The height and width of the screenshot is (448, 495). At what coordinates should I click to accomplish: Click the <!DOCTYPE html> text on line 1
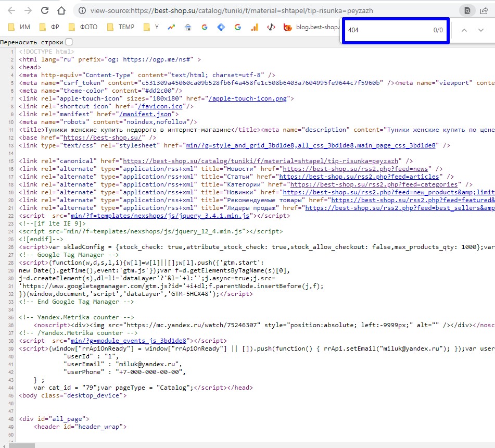47,52
